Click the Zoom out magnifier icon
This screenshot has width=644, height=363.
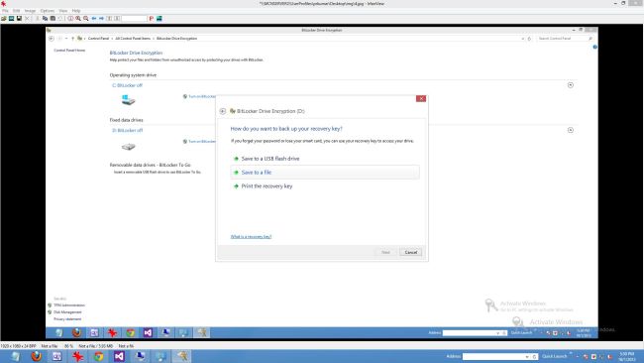point(86,19)
